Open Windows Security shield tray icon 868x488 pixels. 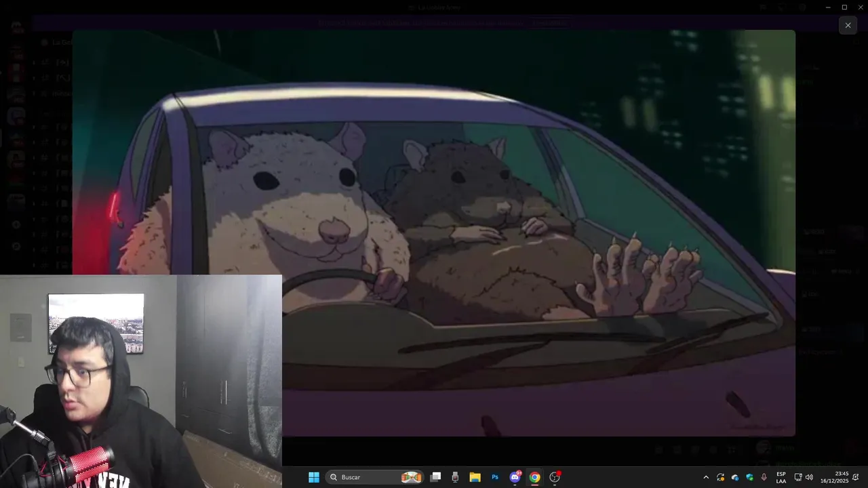749,477
